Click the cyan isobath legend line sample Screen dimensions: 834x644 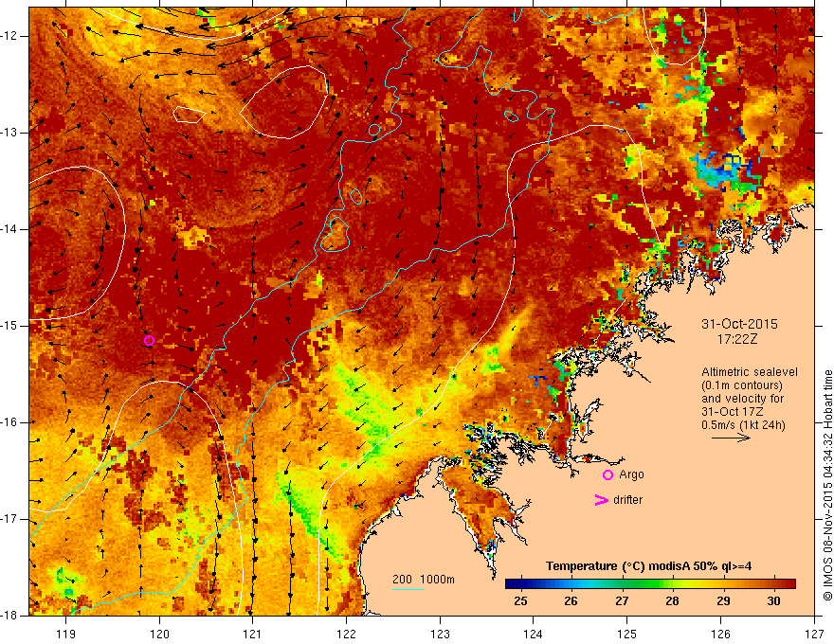408,590
